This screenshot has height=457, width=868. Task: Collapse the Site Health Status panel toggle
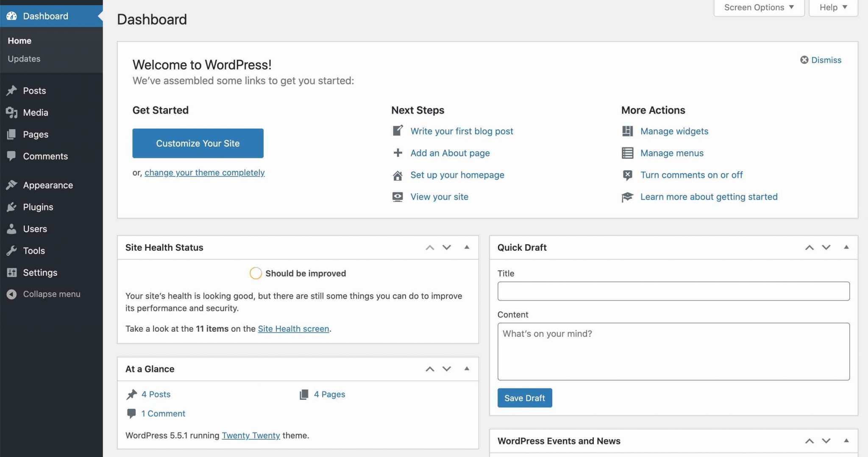467,247
